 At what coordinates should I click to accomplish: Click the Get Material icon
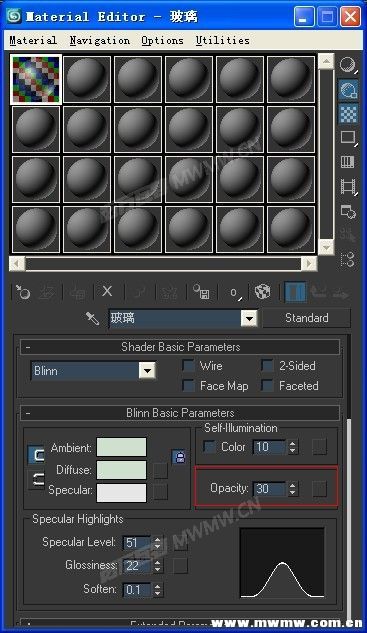23,291
